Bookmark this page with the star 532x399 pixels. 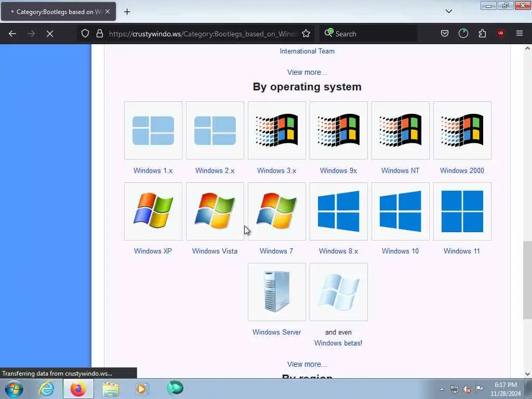306,34
